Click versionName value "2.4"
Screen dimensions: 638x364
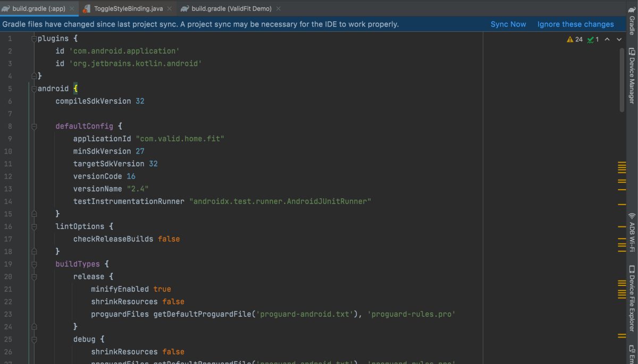pyautogui.click(x=138, y=189)
